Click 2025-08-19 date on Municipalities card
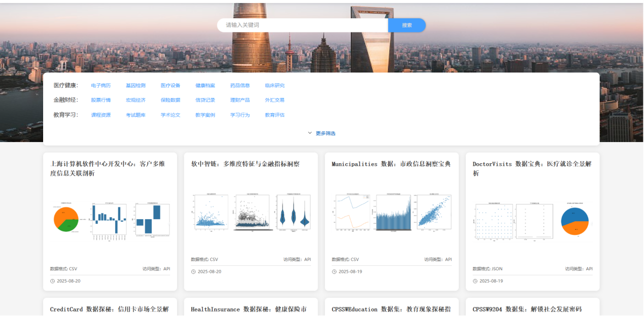 pyautogui.click(x=350, y=271)
